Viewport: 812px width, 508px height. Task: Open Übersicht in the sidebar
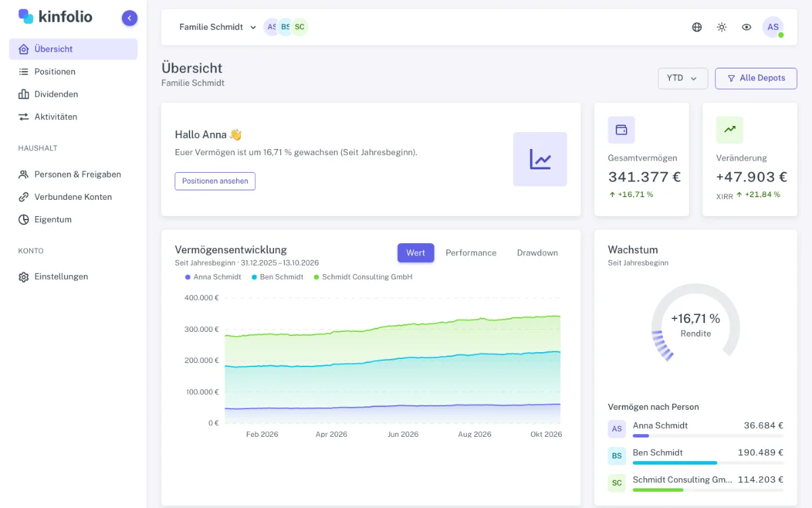[x=73, y=49]
